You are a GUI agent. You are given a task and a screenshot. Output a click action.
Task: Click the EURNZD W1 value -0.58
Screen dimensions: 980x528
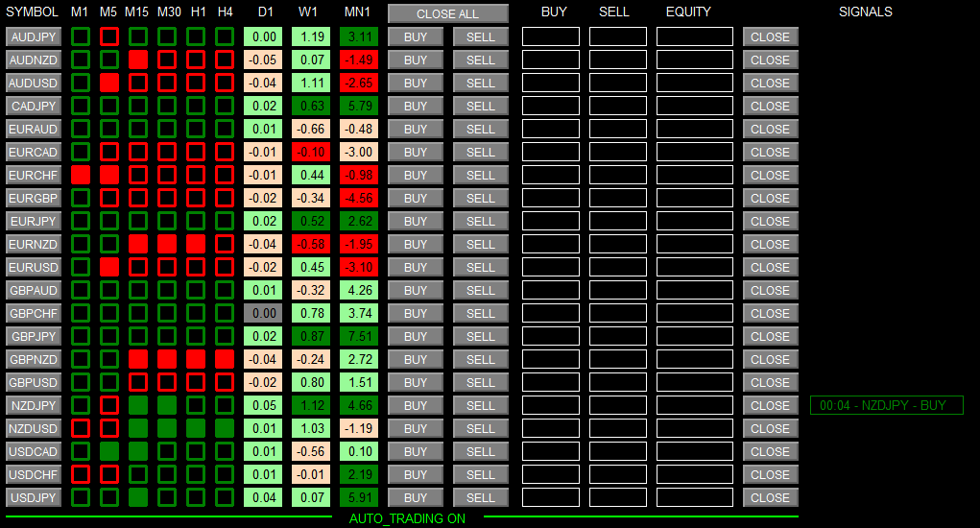311,244
